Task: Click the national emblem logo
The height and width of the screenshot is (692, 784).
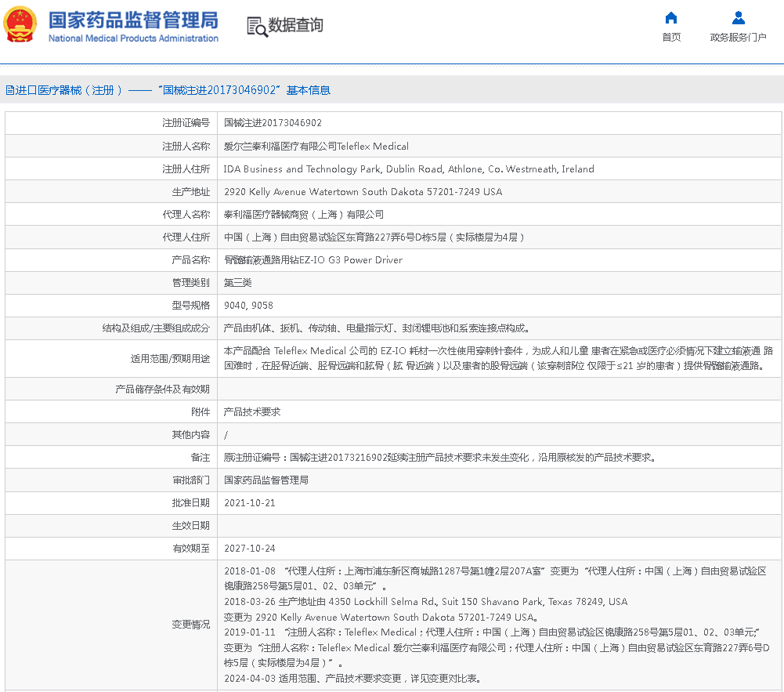Action: 21,24
